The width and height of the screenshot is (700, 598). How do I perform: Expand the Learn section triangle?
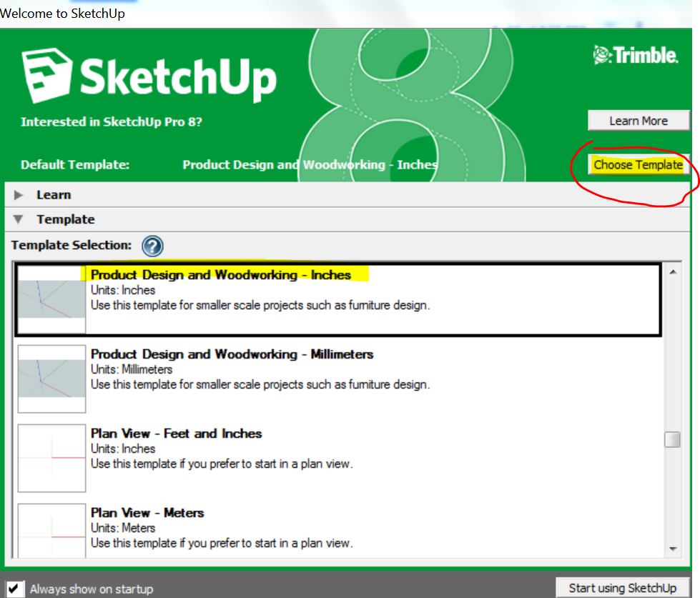[x=19, y=195]
